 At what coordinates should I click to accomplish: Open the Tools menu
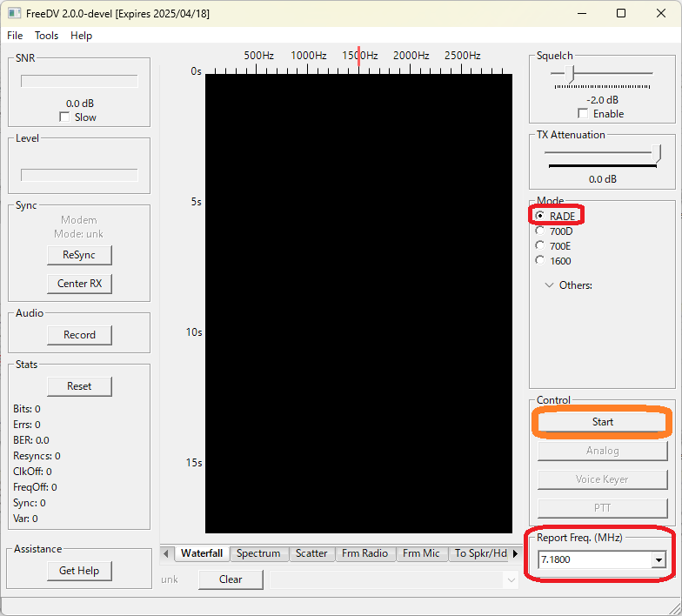point(47,36)
